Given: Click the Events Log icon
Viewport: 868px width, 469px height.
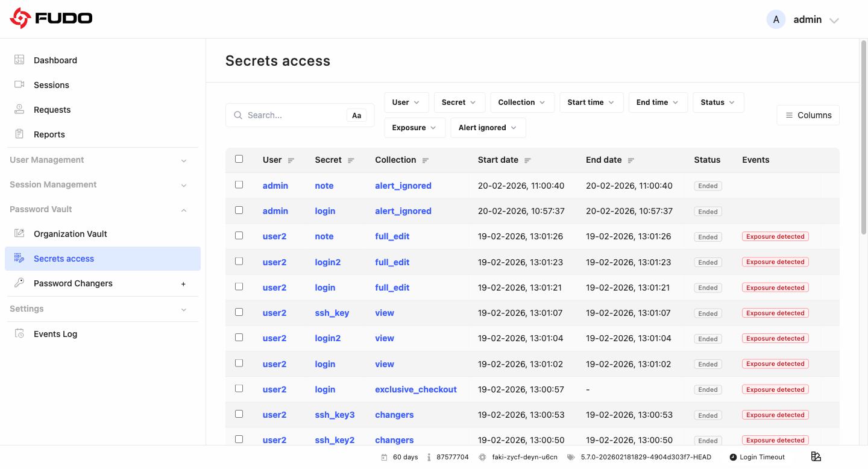Looking at the screenshot, I should point(19,333).
